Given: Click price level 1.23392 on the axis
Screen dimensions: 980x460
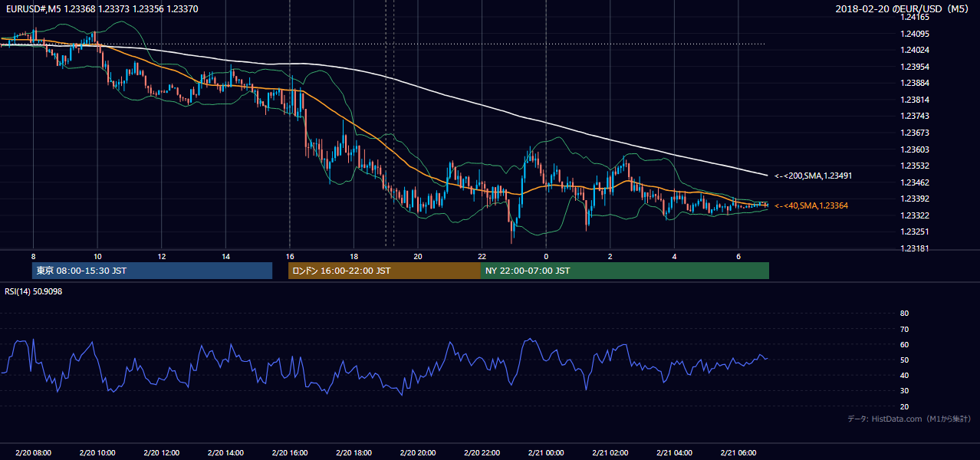Looking at the screenshot, I should [x=916, y=199].
